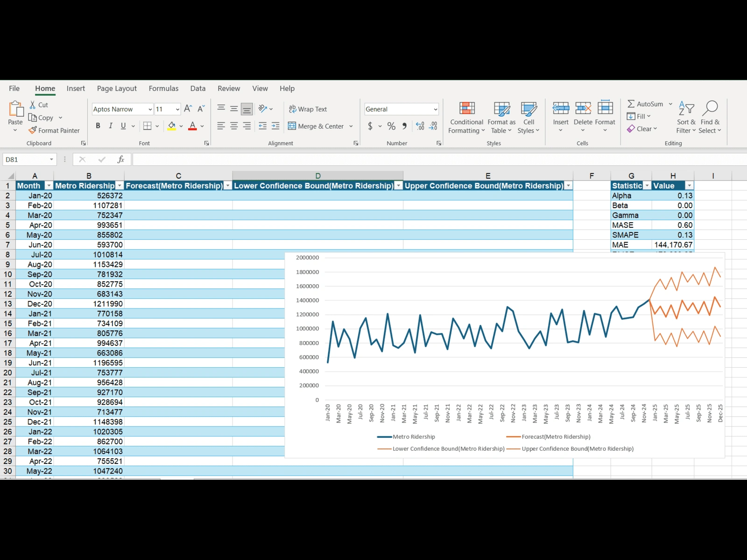Click the formula bar input field
This screenshot has height=560, width=747.
pyautogui.click(x=439, y=160)
